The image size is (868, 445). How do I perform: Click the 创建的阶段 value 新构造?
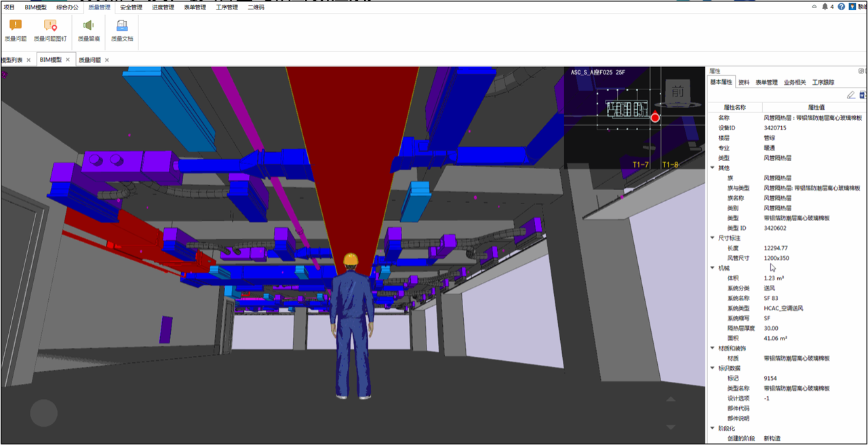click(772, 439)
